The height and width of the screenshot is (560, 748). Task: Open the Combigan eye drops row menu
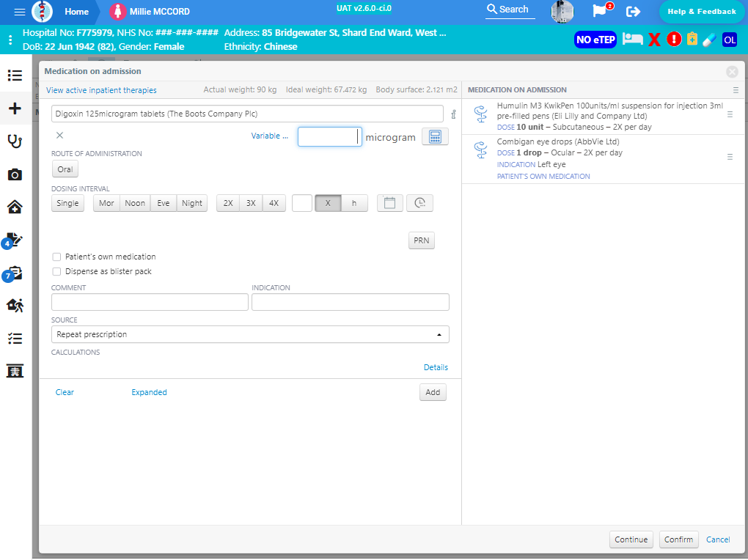tap(730, 157)
